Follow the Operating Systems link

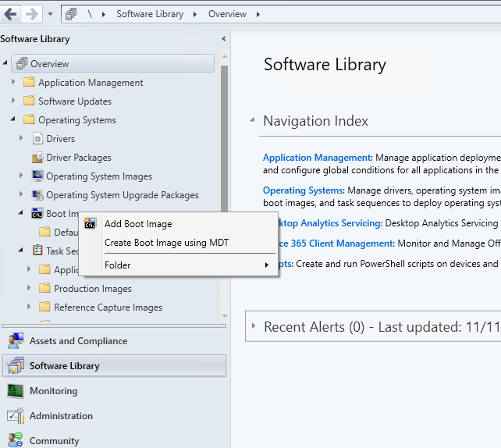[303, 190]
